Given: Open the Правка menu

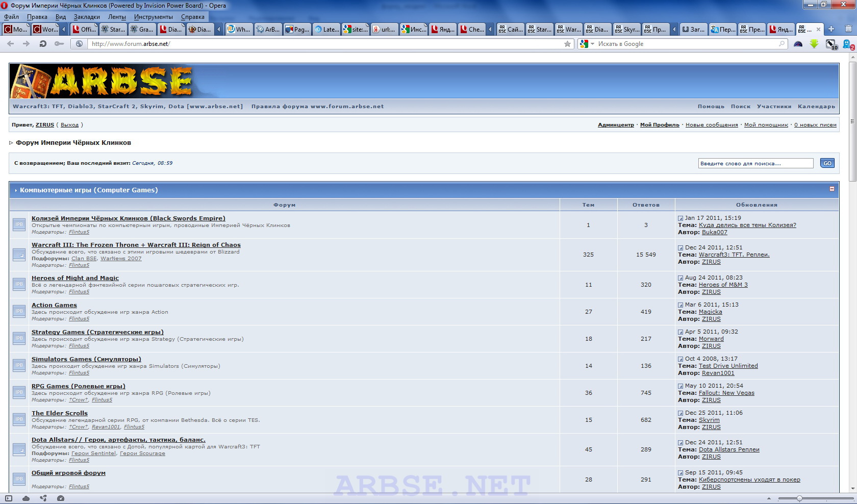Looking at the screenshot, I should [x=37, y=17].
